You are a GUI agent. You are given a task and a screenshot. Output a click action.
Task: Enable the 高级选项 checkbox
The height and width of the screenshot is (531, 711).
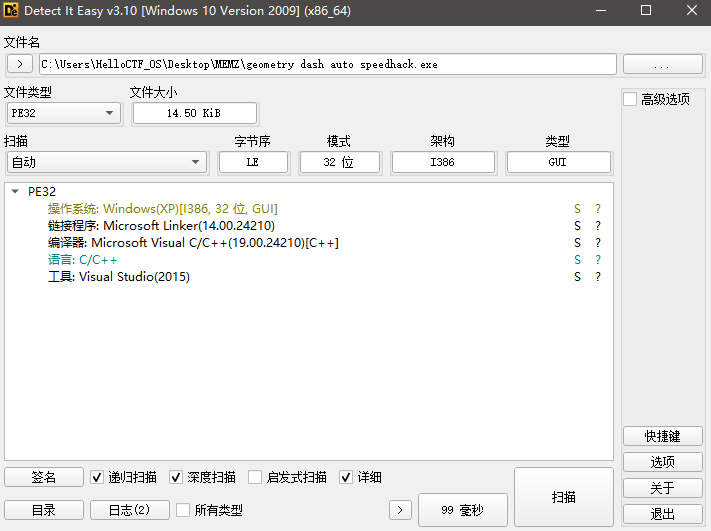pos(630,99)
